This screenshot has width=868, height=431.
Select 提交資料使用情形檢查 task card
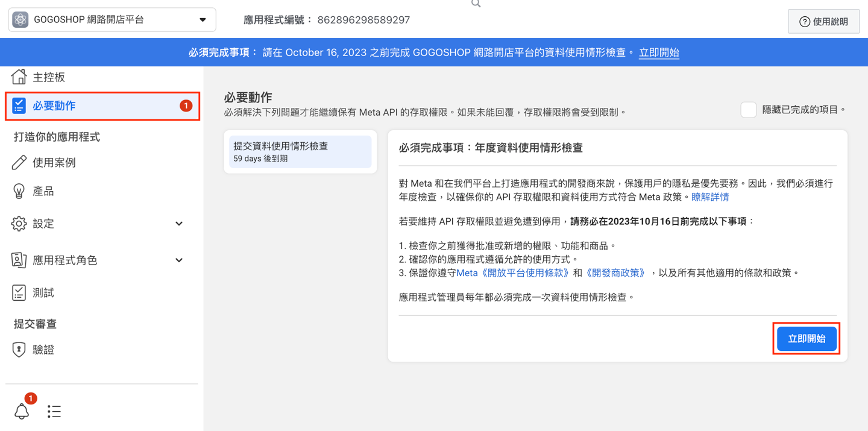300,152
